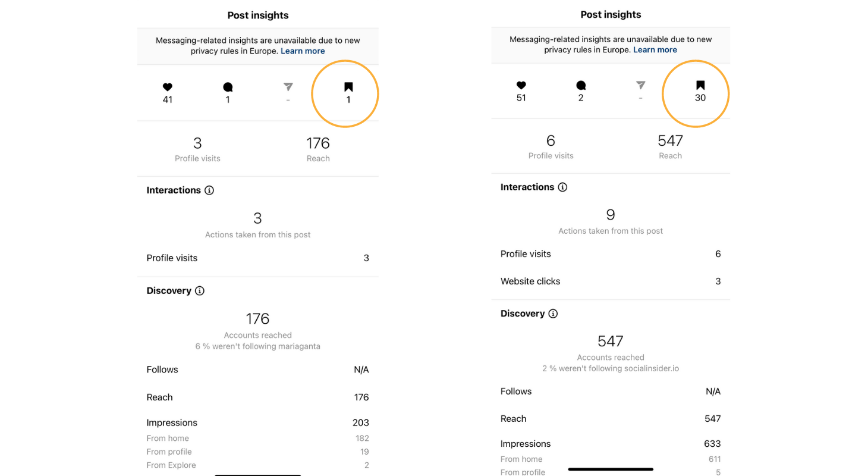Open Interactions info icon in right panel
The image size is (868, 476).
(x=562, y=187)
